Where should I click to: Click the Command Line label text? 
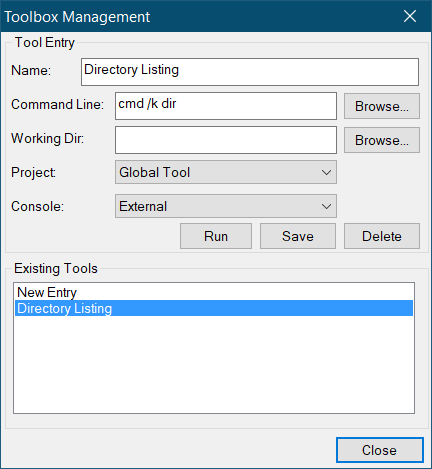(x=57, y=104)
